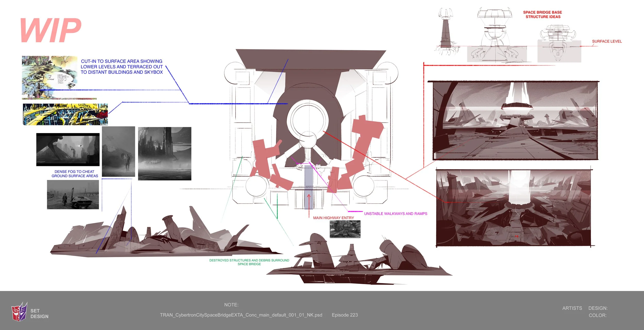Open the foggy skyscraper city reference image

click(x=165, y=154)
